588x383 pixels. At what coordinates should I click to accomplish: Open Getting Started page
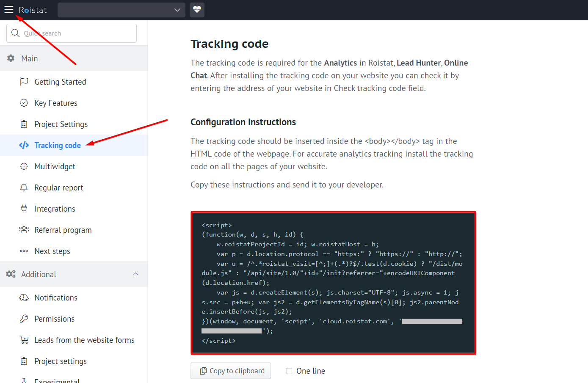(x=60, y=82)
